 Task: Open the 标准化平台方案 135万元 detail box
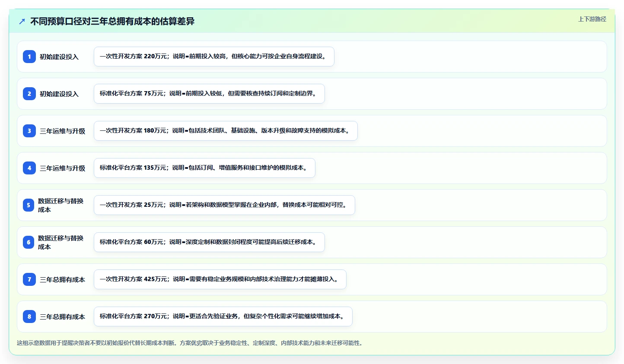pos(204,168)
